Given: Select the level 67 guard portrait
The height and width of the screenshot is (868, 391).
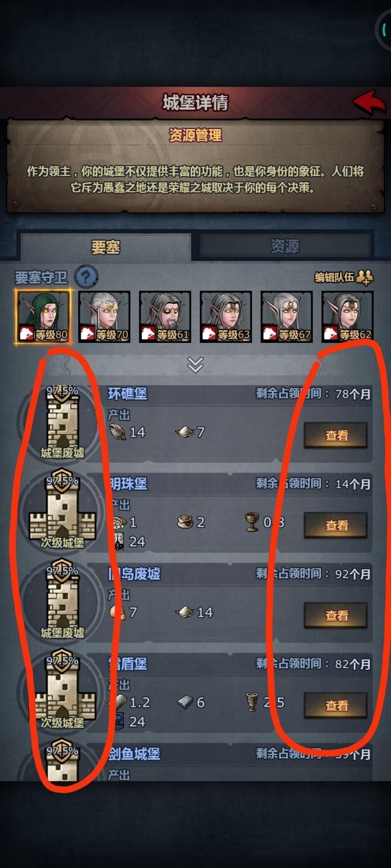Looking at the screenshot, I should click(x=287, y=316).
